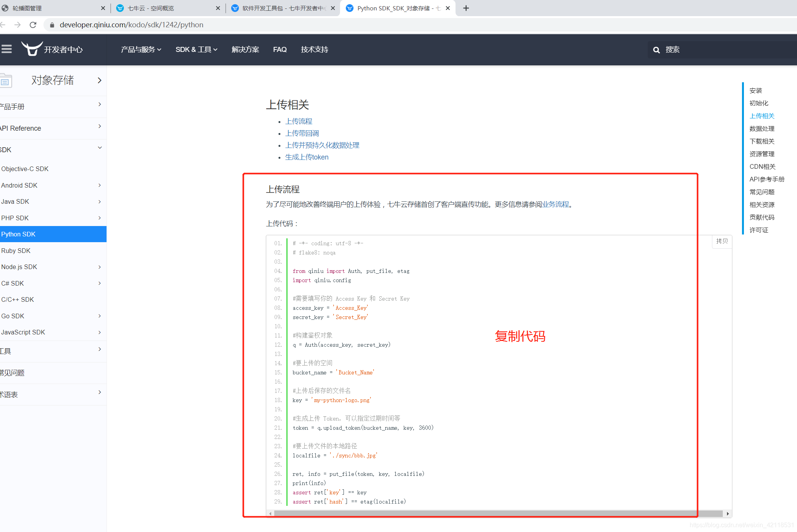This screenshot has height=532, width=797.
Task: Select Python SDK in sidebar
Action: point(53,234)
